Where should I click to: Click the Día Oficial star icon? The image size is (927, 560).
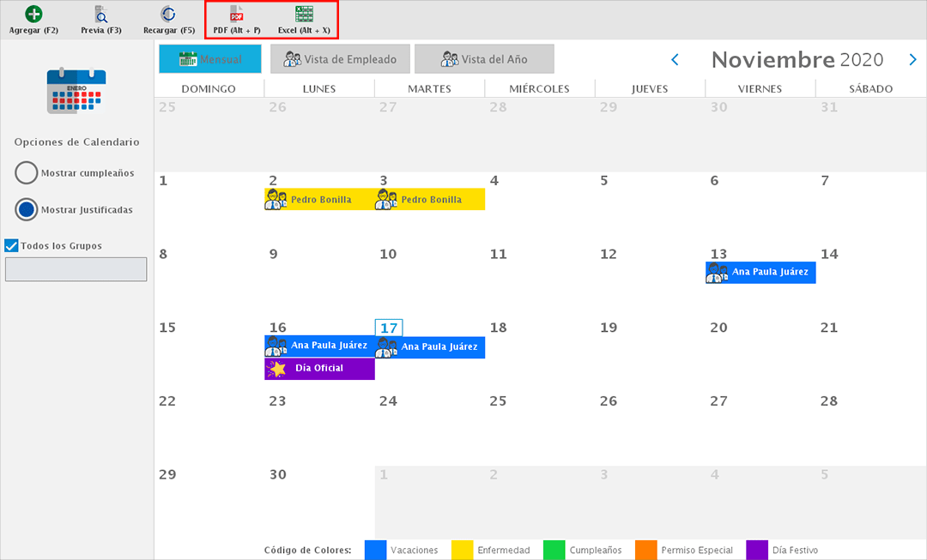coord(276,369)
